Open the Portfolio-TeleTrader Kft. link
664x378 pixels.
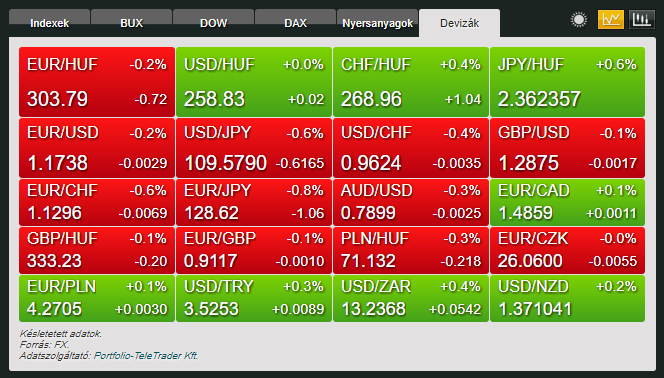(146, 356)
